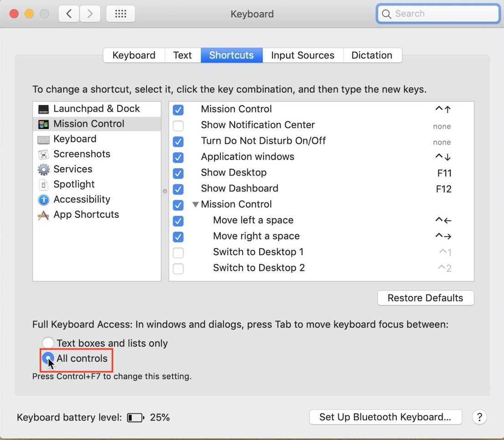504x440 pixels.
Task: Switch to the Input Sources tab
Action: (303, 55)
